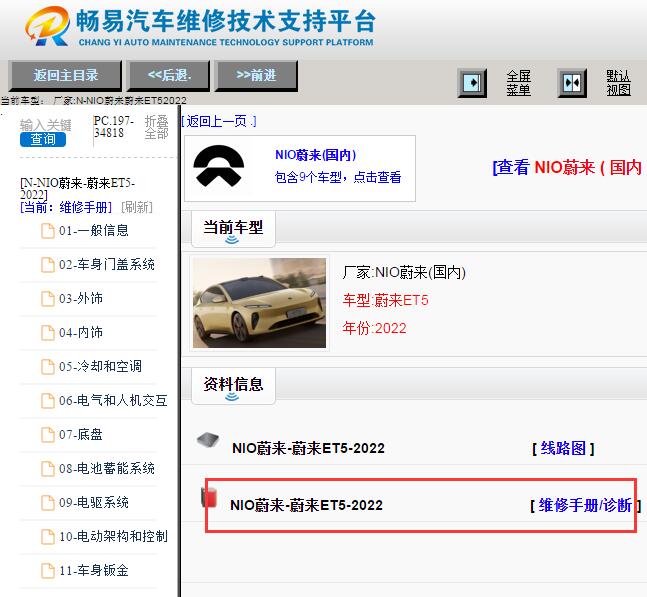
Task: Open 03-外饰 tree item
Action: coord(81,298)
